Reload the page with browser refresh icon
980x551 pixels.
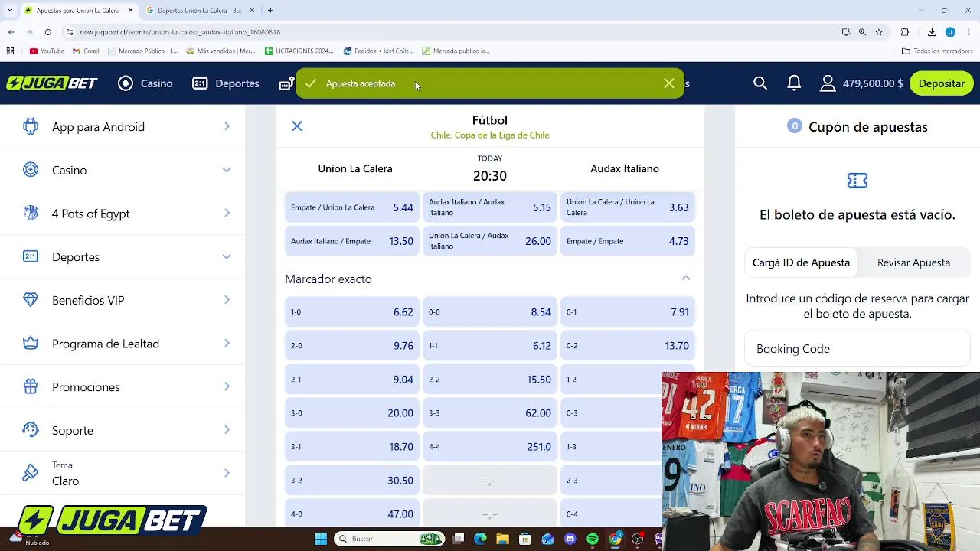(x=47, y=32)
